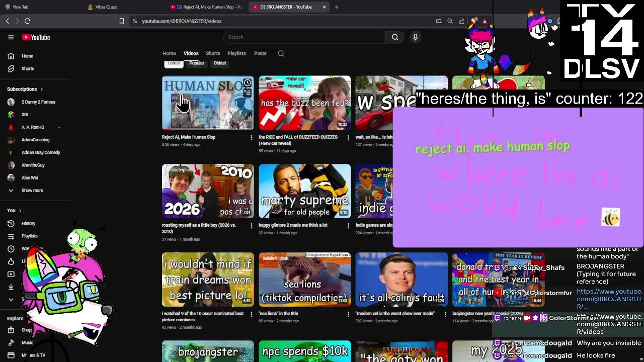
Task: Expand the Subscriptions section chevron
Action: pyautogui.click(x=41, y=89)
